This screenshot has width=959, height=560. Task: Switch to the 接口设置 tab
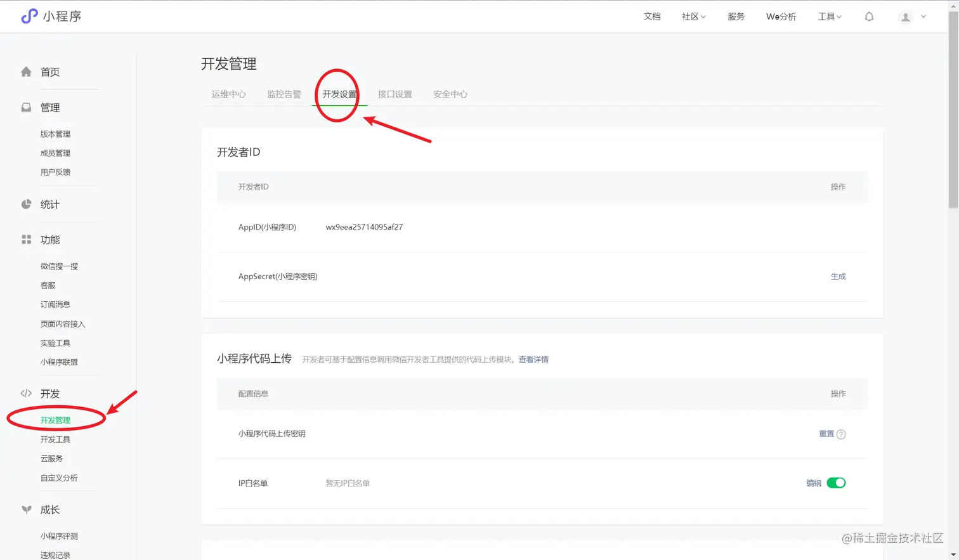pos(395,94)
